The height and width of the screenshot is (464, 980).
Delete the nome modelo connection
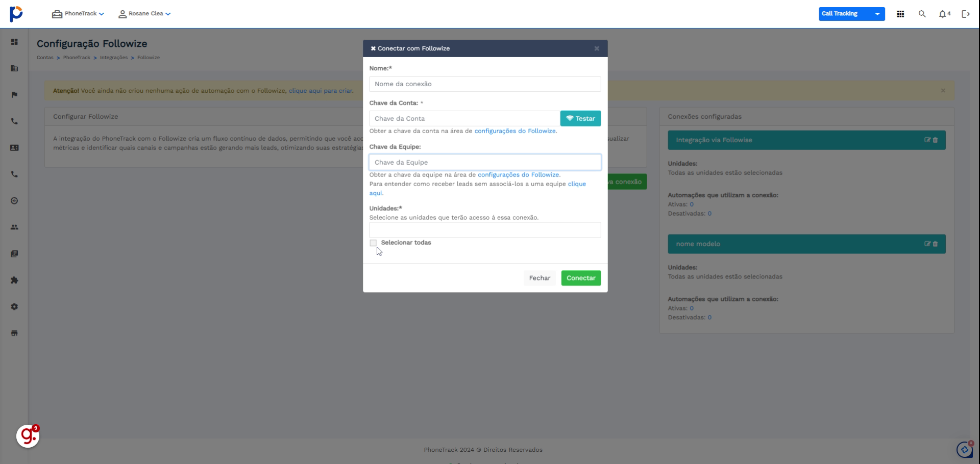(x=935, y=244)
